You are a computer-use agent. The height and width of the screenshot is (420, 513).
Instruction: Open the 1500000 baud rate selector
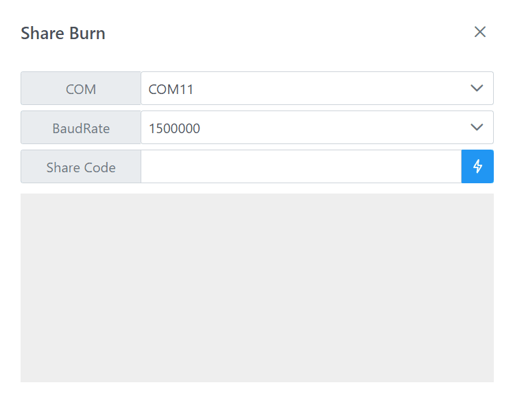coord(317,128)
